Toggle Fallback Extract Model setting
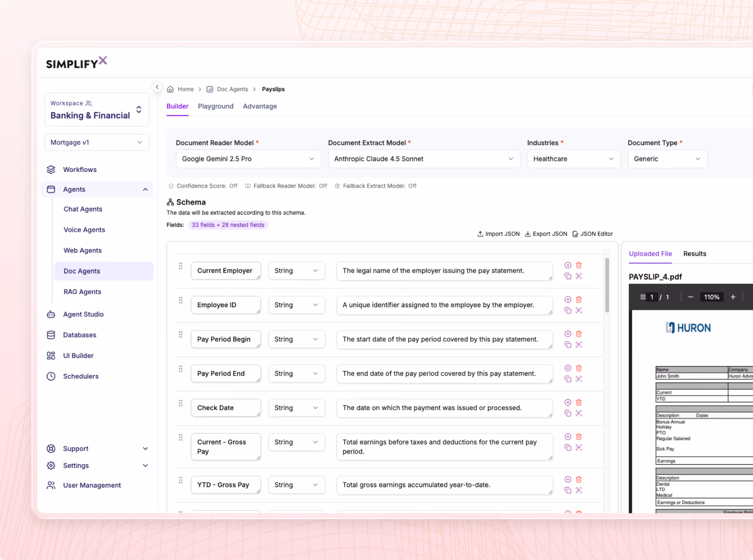This screenshot has height=560, width=753. (x=375, y=186)
